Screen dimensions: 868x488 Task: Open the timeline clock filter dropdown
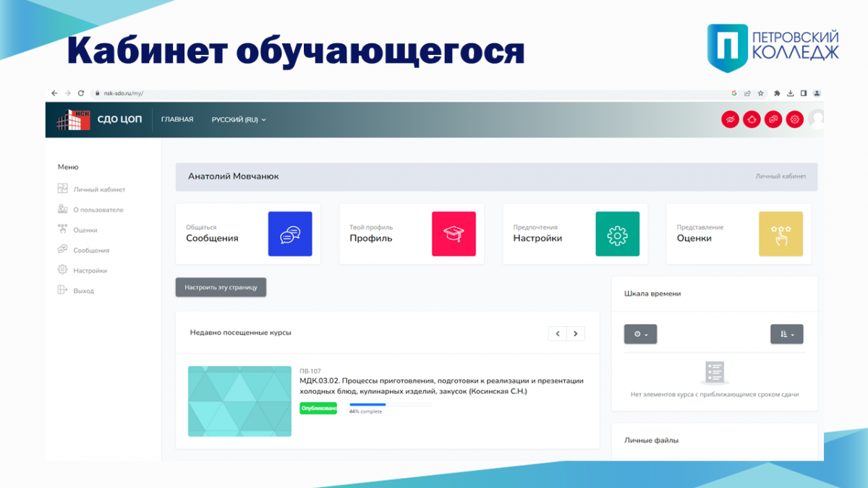click(x=640, y=334)
